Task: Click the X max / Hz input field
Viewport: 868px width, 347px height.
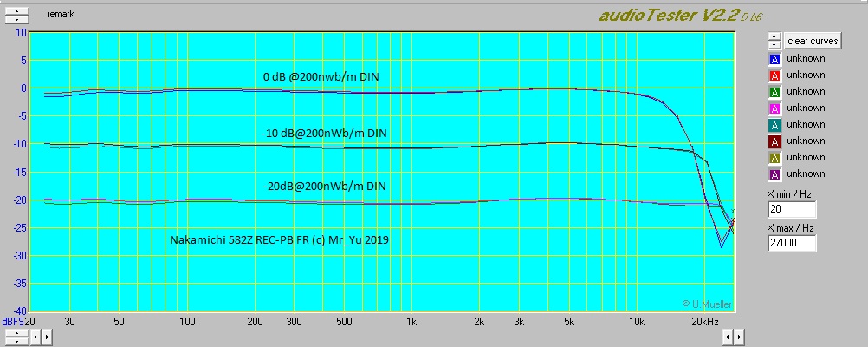Action: click(792, 244)
